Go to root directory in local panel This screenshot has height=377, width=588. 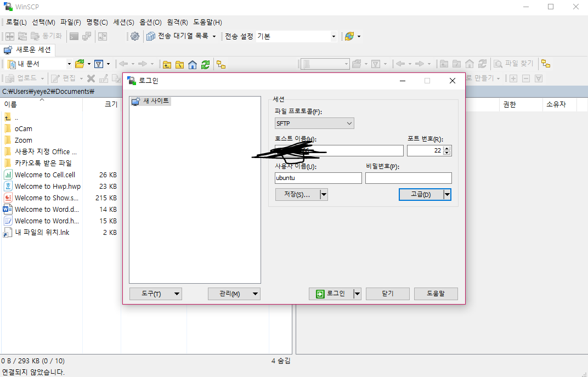(179, 65)
